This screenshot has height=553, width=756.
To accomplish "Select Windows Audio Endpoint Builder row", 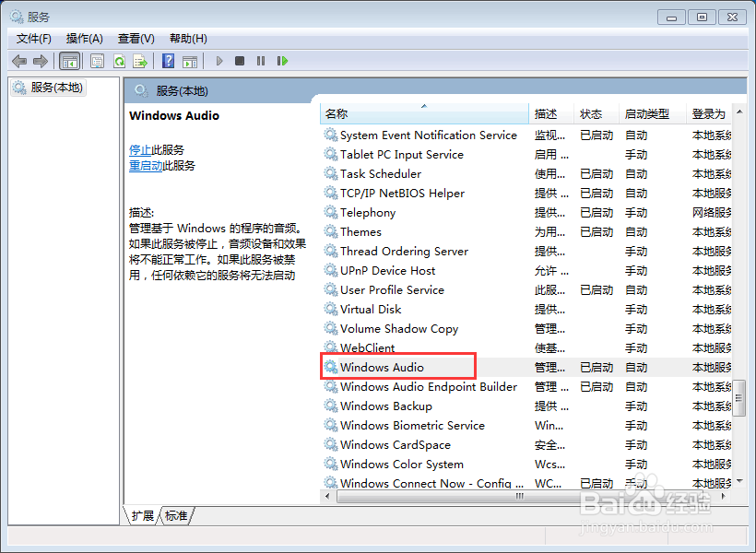I will point(526,387).
